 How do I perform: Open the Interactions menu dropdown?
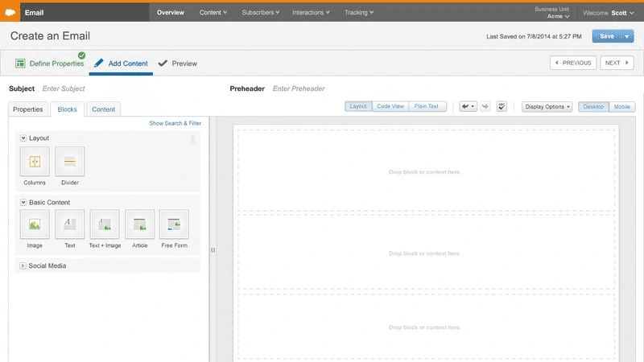tap(311, 12)
